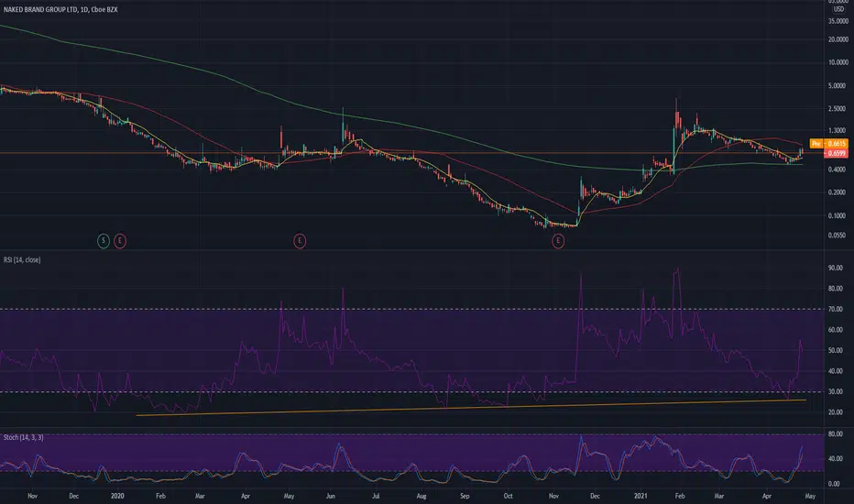Click the 35.0000 price axis label
This screenshot has width=854, height=504.
838,21
